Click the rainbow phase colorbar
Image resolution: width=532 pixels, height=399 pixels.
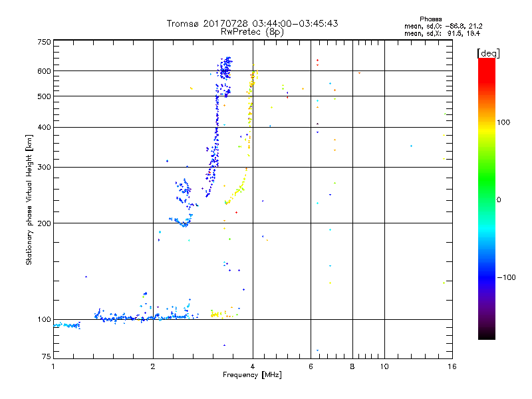click(487, 199)
